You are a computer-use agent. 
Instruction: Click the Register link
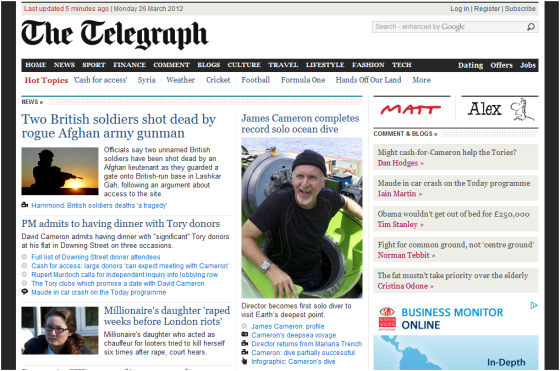point(487,9)
